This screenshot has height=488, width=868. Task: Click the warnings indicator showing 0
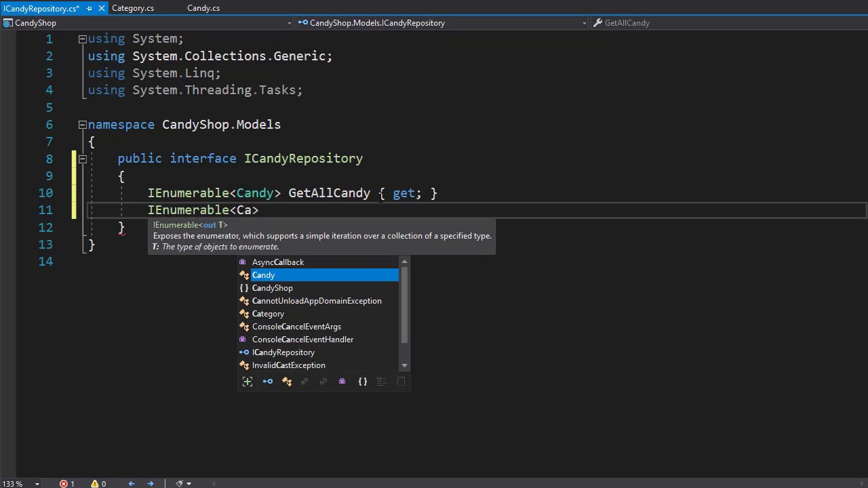pyautogui.click(x=98, y=483)
